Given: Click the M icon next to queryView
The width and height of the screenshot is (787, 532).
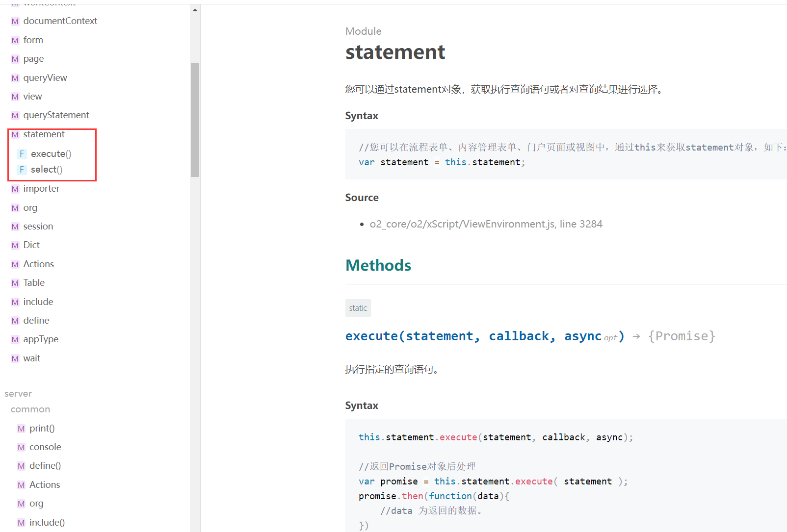Looking at the screenshot, I should pos(15,78).
